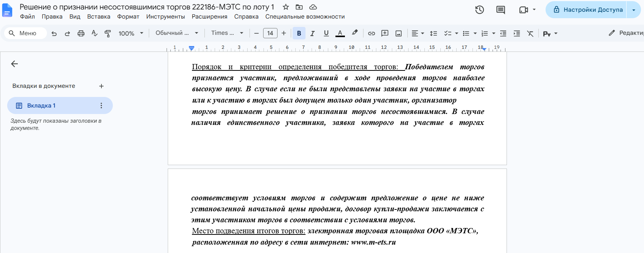
Task: Redo last action
Action: tap(67, 33)
